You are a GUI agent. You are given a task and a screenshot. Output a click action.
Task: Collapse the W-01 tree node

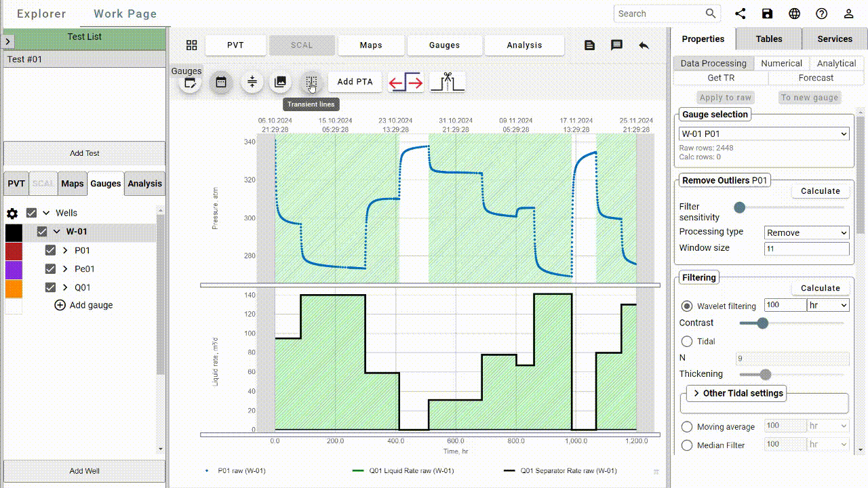57,231
